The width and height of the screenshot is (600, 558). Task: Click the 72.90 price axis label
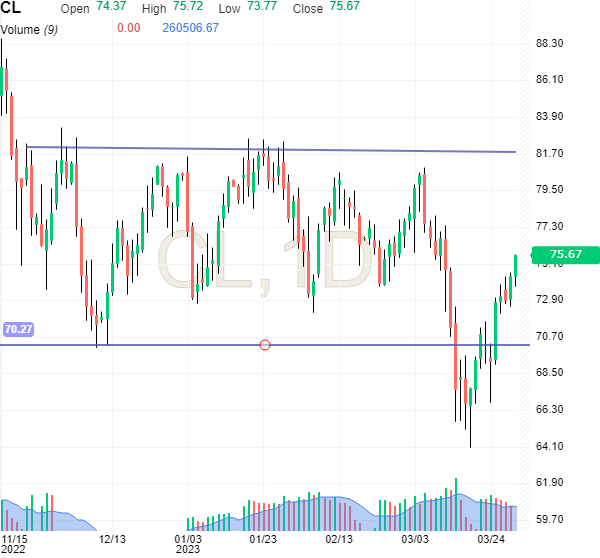click(x=549, y=299)
